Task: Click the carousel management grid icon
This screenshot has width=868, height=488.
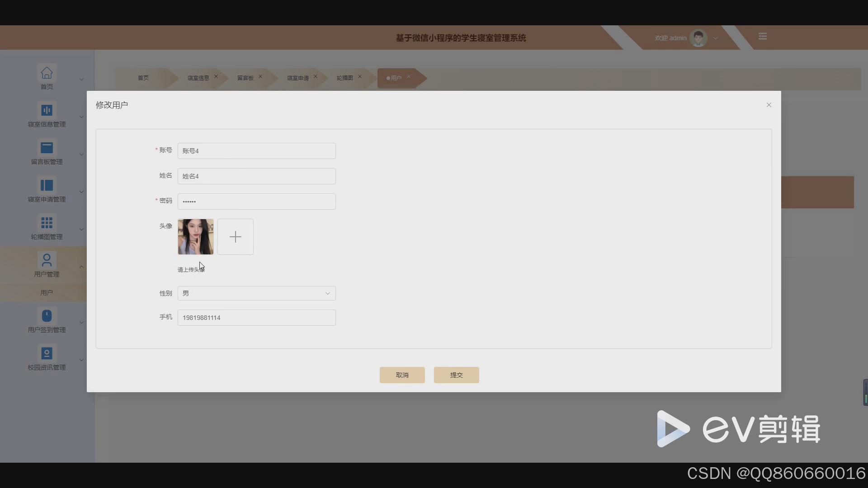Action: [47, 223]
